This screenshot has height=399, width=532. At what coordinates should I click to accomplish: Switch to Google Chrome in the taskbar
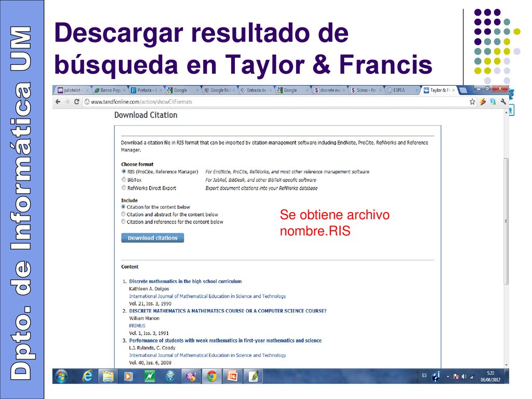tap(212, 376)
